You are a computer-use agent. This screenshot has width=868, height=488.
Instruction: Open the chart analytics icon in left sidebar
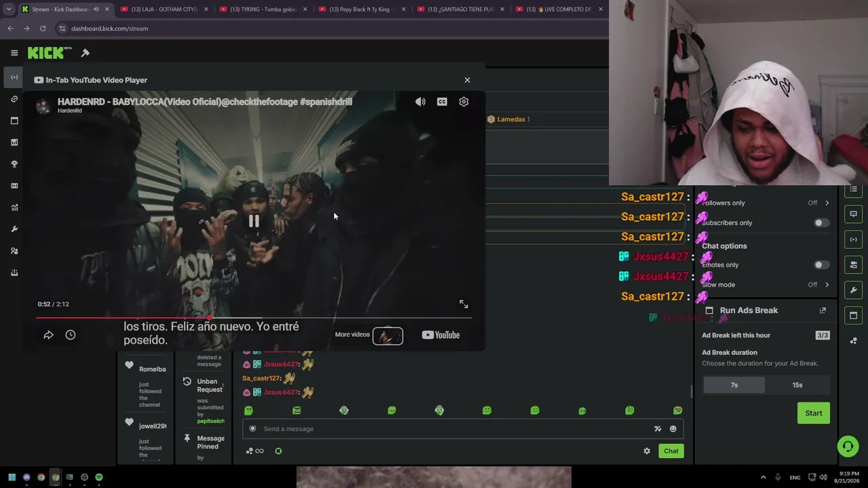coord(14,207)
